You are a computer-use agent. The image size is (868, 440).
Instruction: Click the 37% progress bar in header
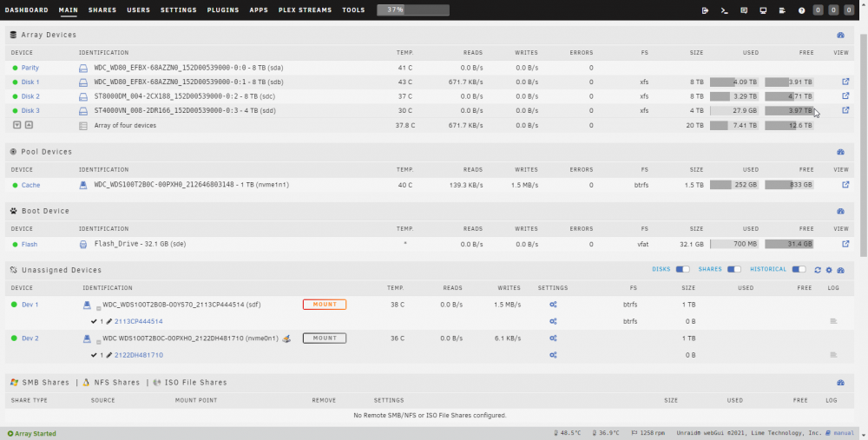coord(413,10)
